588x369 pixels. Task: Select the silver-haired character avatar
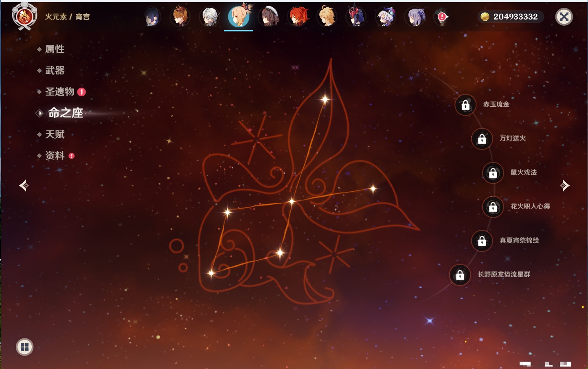pyautogui.click(x=210, y=17)
